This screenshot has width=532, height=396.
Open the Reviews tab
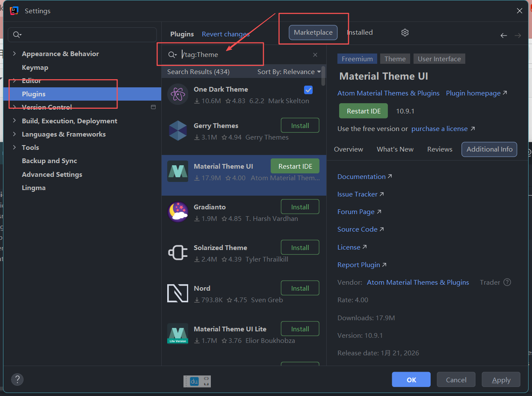click(440, 149)
